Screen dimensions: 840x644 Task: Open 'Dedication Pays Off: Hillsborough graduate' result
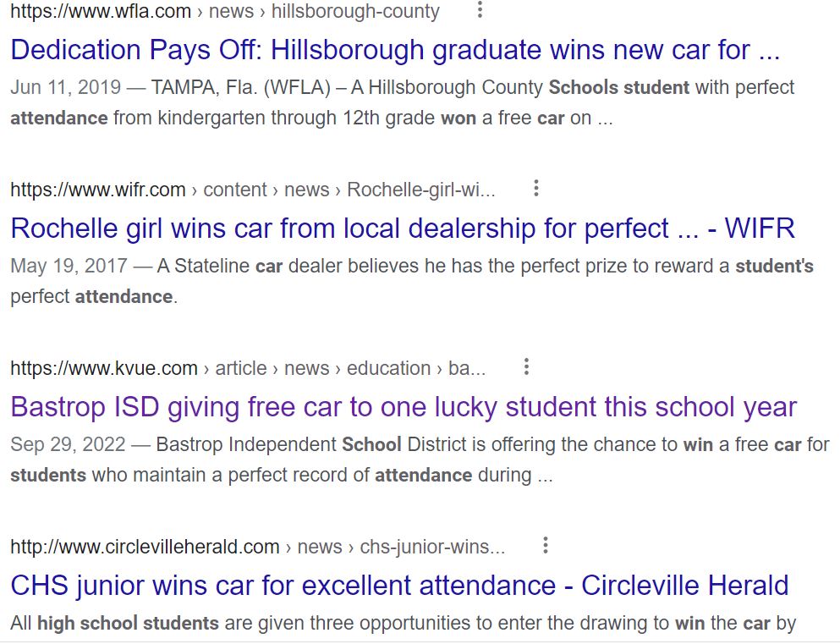[395, 50]
